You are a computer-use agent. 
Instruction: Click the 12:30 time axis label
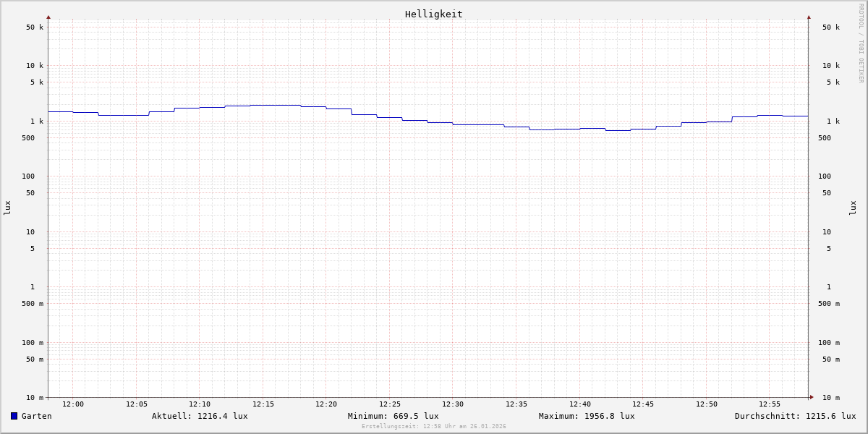point(453,404)
